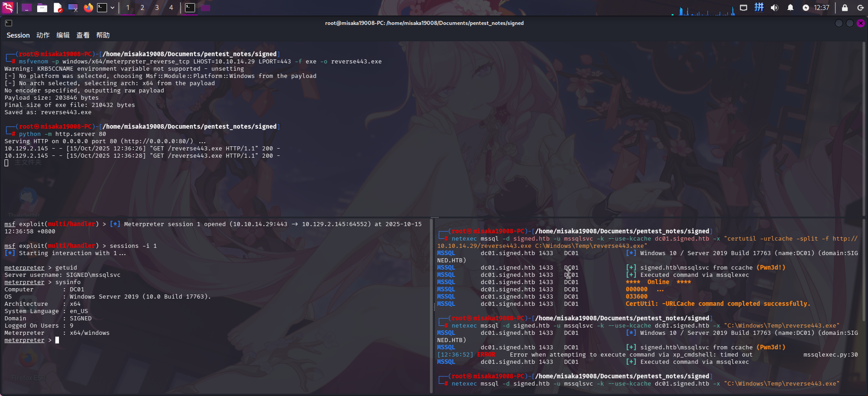Select the purple folder window taskbar button
The image size is (868, 396).
205,8
